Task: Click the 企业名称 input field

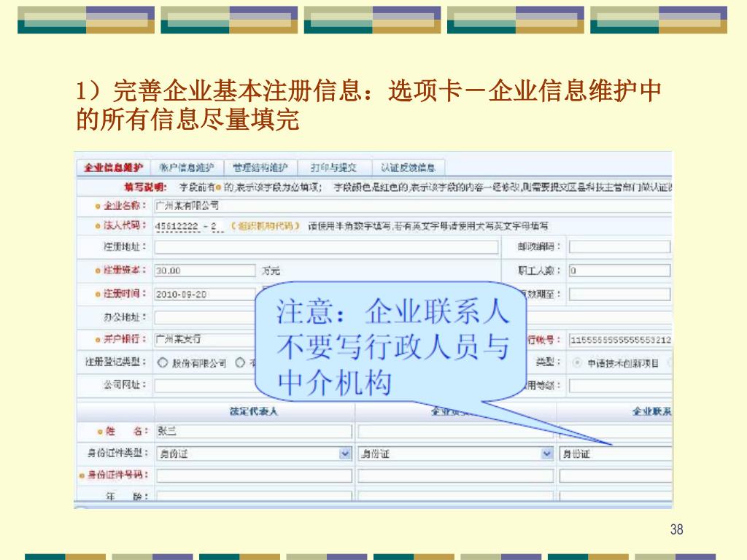Action: (409, 206)
